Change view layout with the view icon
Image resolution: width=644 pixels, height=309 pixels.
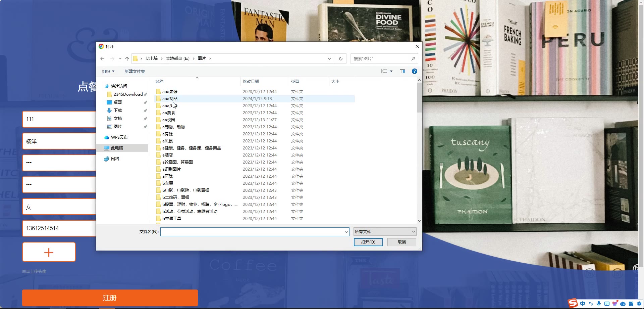point(384,71)
